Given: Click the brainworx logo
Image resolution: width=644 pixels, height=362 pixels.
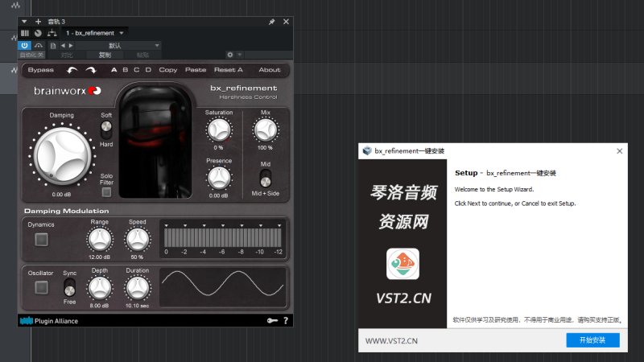Looking at the screenshot, I should pyautogui.click(x=68, y=91).
